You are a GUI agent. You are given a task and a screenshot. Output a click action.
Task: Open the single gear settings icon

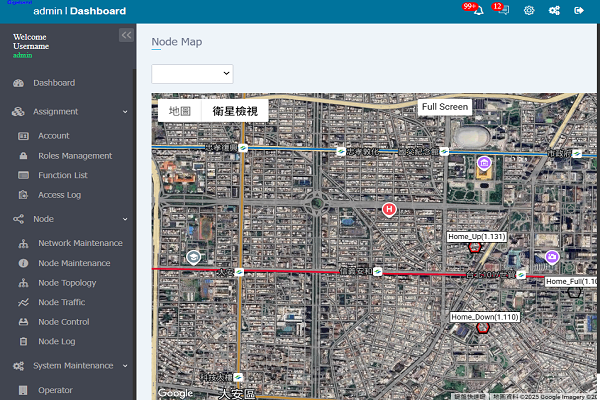529,10
